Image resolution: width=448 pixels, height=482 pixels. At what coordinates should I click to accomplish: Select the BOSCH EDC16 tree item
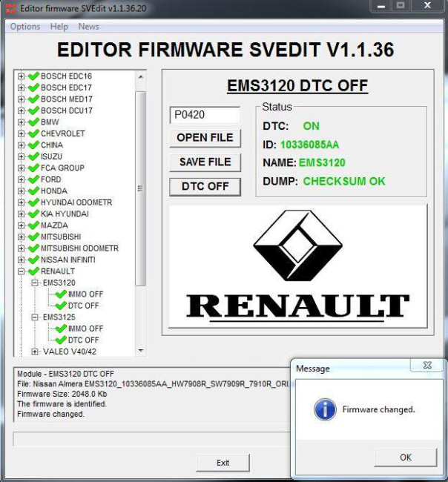tap(67, 76)
